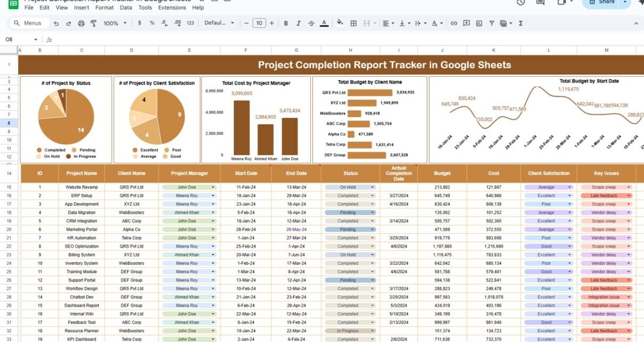Increase decimal places
644x342 pixels.
[x=177, y=23]
